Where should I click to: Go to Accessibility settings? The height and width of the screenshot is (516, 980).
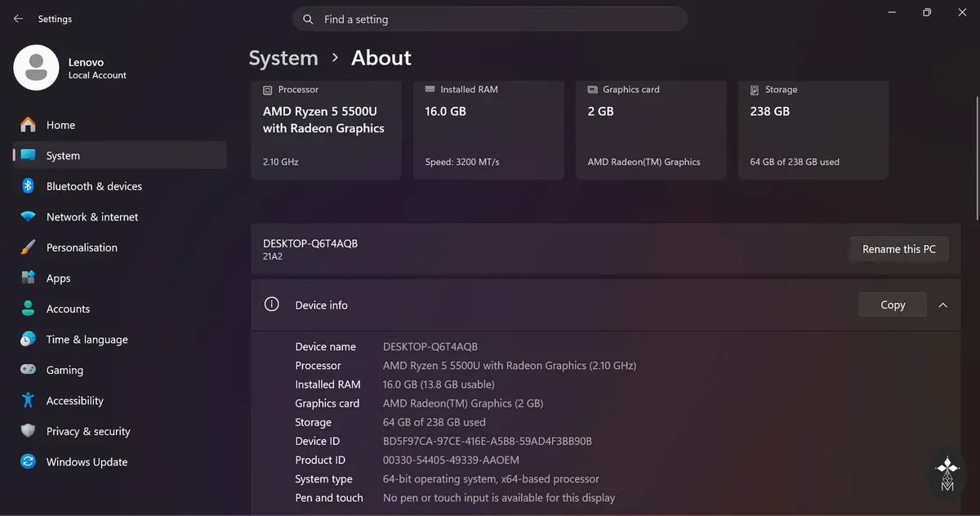point(120,400)
